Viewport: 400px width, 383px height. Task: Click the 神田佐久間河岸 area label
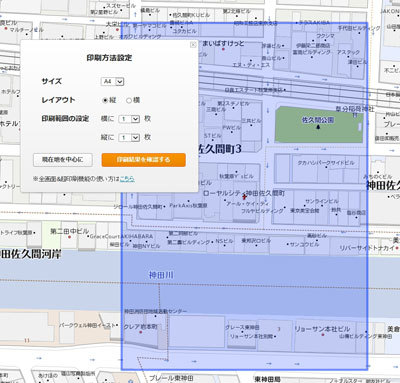click(x=30, y=254)
